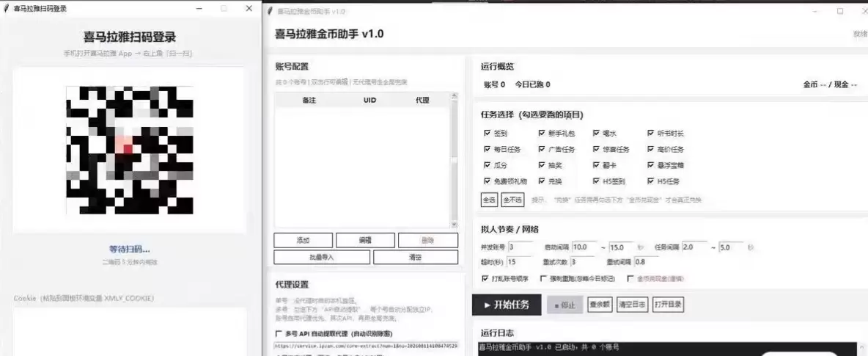Viewport: 868px width, 356px height.
Task: Click the 账号 0 counter
Action: click(494, 85)
